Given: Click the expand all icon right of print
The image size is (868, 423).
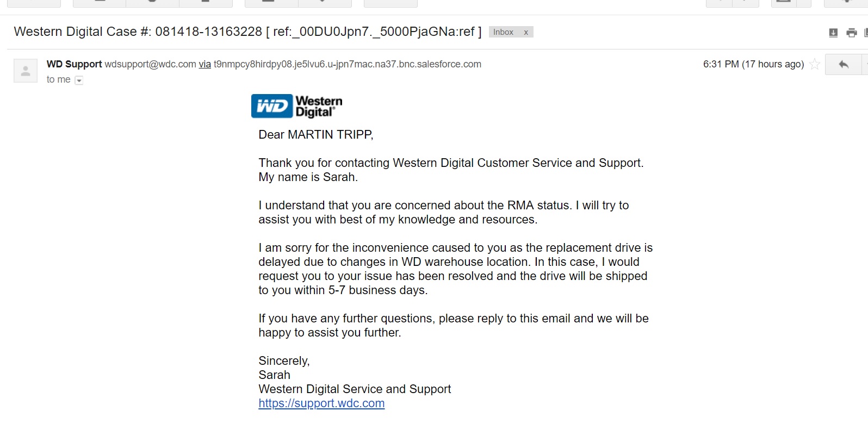Looking at the screenshot, I should point(866,33).
